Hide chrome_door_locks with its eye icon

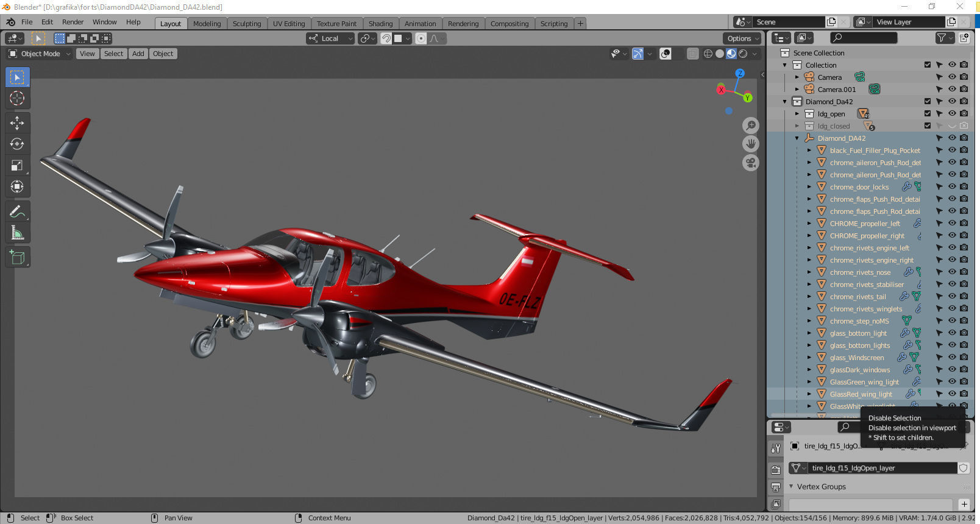[x=952, y=186]
